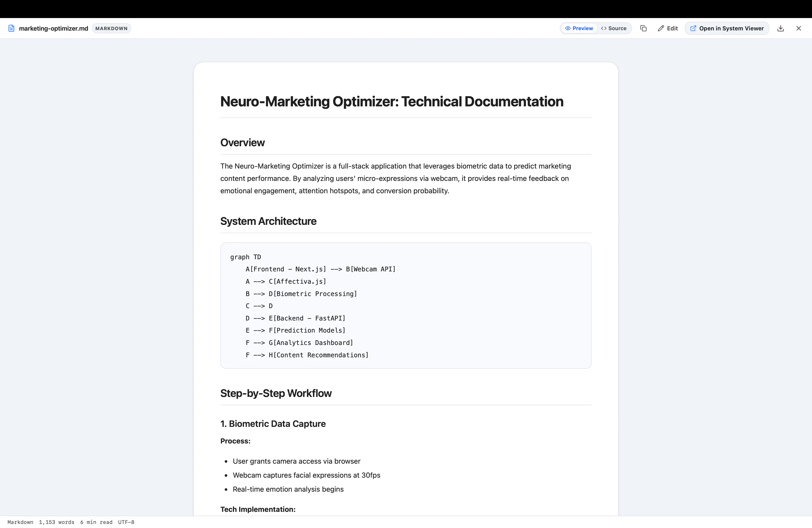Click 'D --> E[Backend - FastAPI]' code line
812x528 pixels.
click(295, 318)
